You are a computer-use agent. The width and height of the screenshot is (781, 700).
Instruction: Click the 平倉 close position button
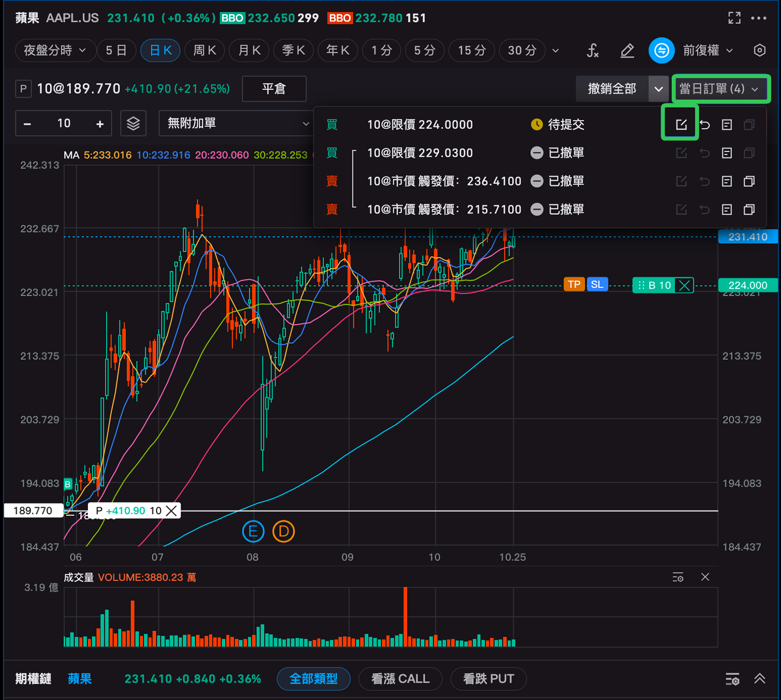pos(274,89)
